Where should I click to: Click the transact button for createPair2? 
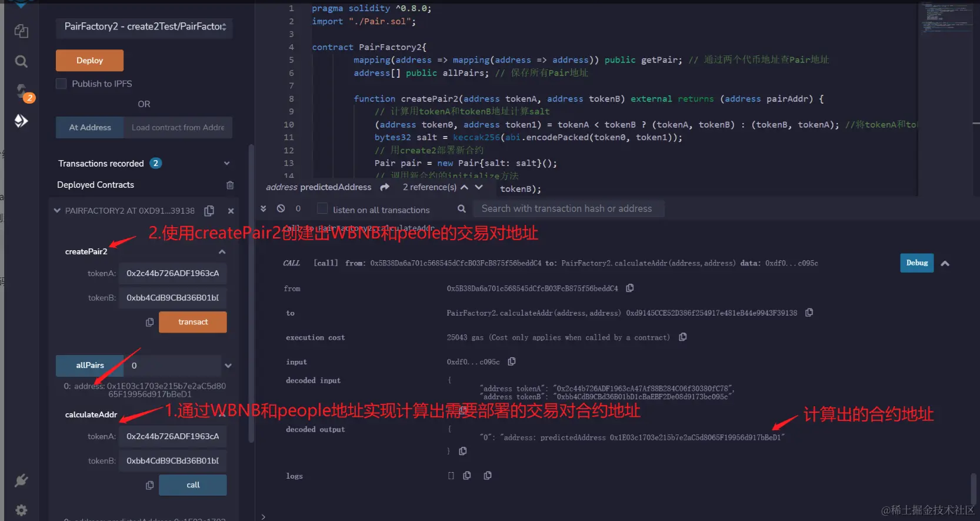tap(193, 322)
